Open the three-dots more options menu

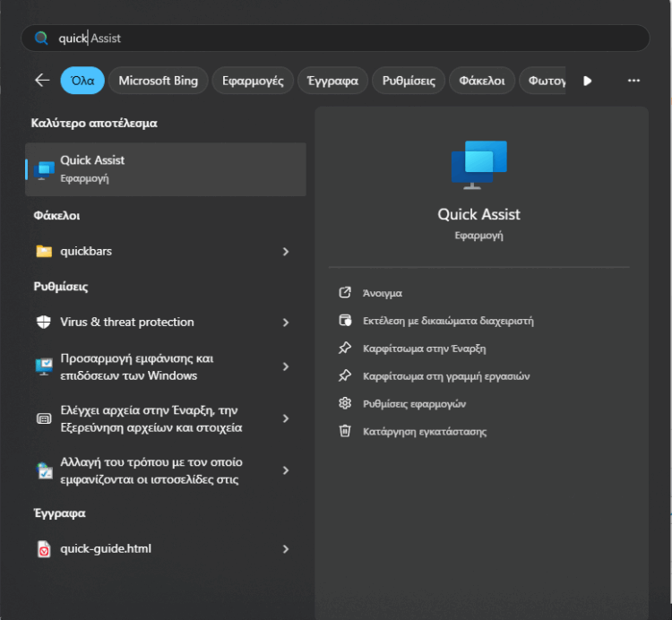point(633,81)
